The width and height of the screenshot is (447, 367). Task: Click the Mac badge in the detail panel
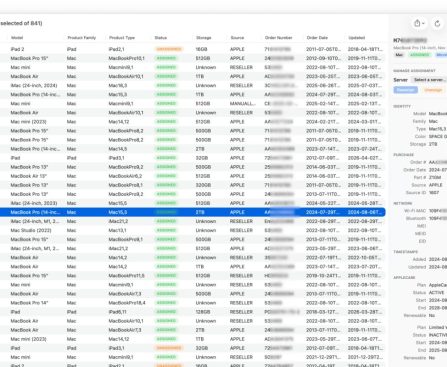point(399,55)
